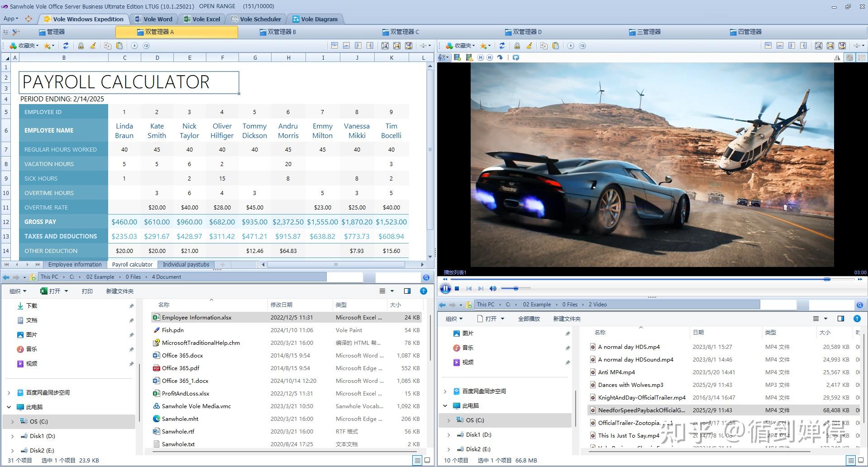Click the volume slider handle
868x467 pixels.
(515, 288)
